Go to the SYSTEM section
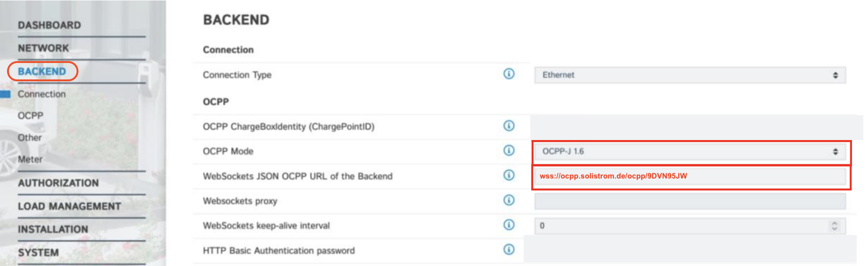The width and height of the screenshot is (868, 266). [x=39, y=252]
